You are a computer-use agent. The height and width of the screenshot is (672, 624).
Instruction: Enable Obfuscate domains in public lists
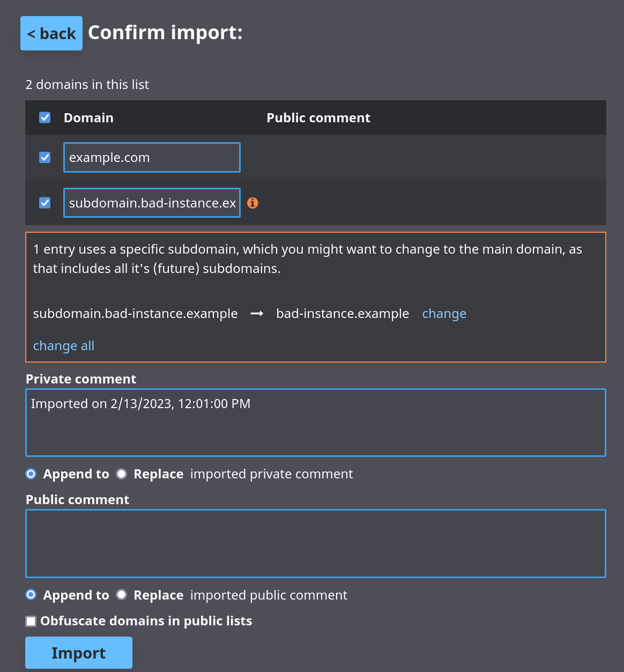[31, 621]
